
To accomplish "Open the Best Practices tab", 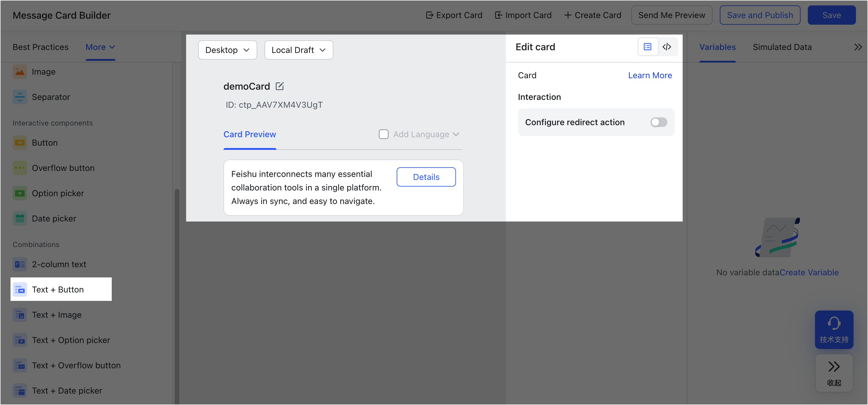I will click(x=40, y=47).
